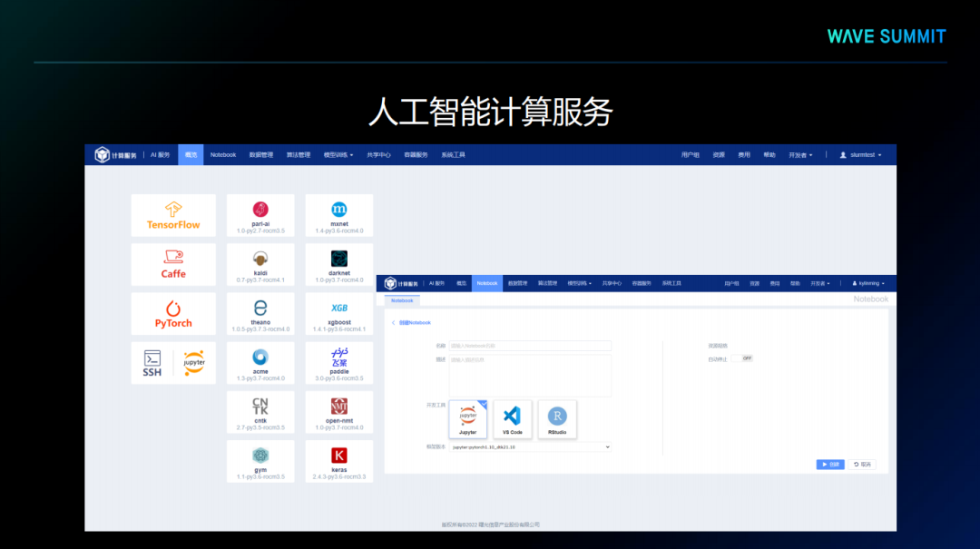
Task: Open the TensorFlow framework tile
Action: pyautogui.click(x=173, y=215)
